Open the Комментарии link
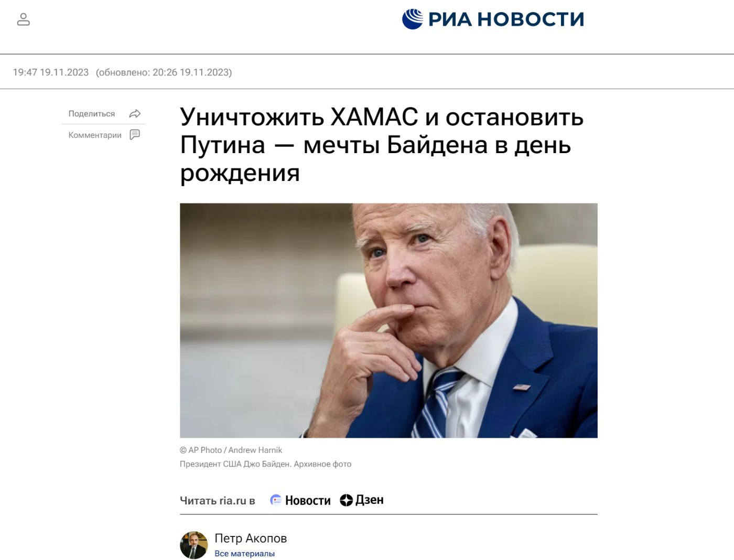Image resolution: width=734 pixels, height=560 pixels. pyautogui.click(x=95, y=135)
